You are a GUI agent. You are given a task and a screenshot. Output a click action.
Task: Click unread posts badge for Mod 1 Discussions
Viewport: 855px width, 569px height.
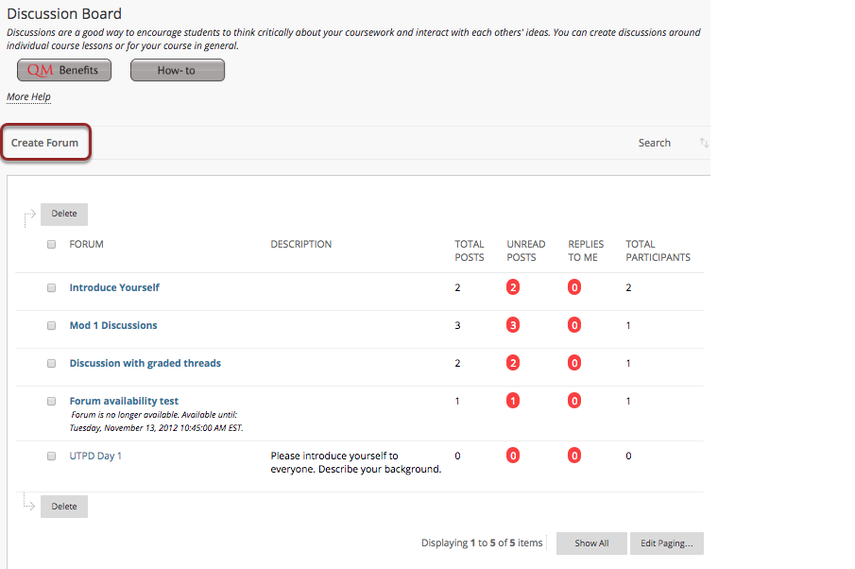pyautogui.click(x=513, y=325)
